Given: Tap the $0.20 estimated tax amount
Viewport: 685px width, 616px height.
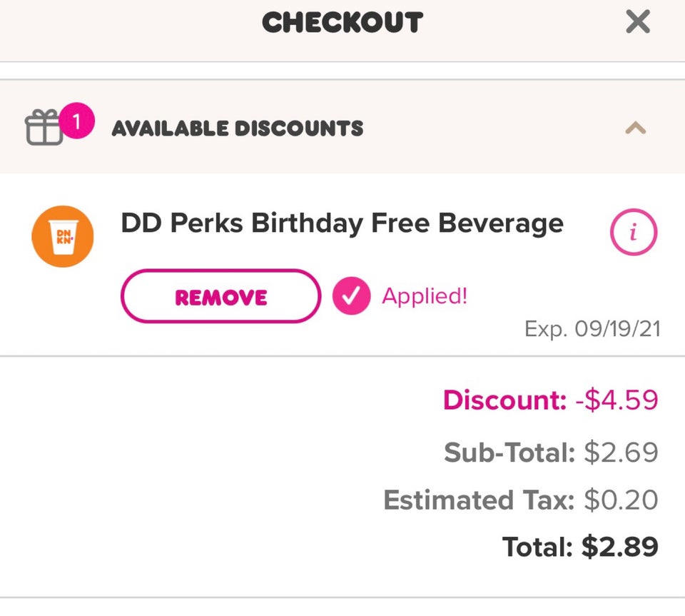Looking at the screenshot, I should 621,500.
